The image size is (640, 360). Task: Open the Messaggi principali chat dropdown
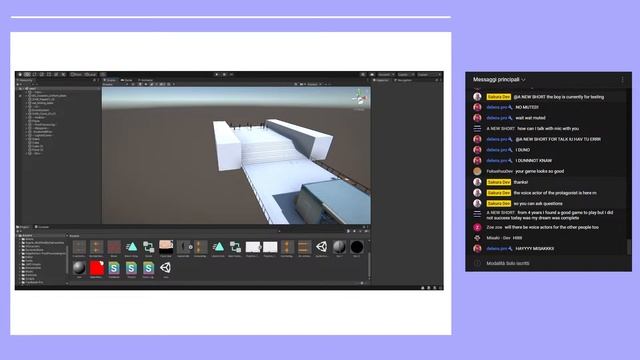(x=499, y=80)
